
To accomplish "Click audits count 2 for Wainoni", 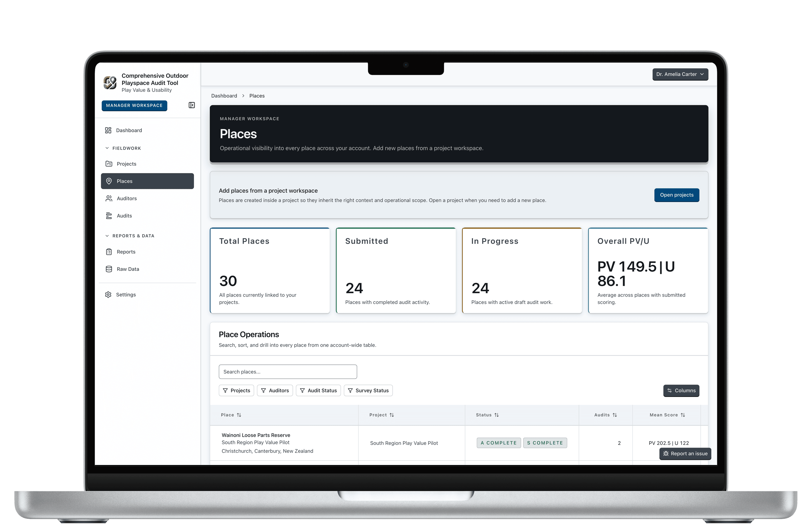I will pyautogui.click(x=619, y=443).
